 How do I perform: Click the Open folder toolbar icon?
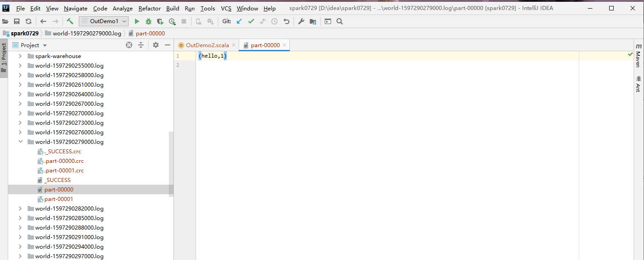click(5, 21)
